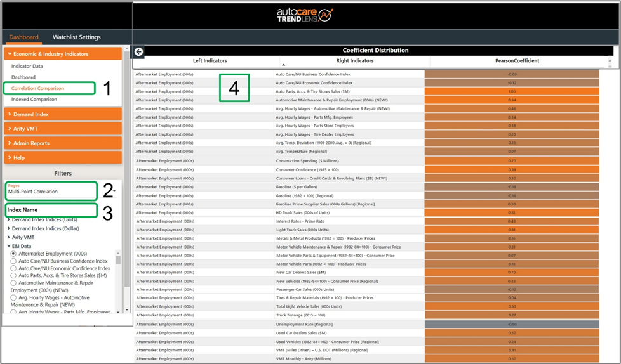The image size is (621, 364).
Task: Click the 0.94 coefficient cell
Action: 512,100
